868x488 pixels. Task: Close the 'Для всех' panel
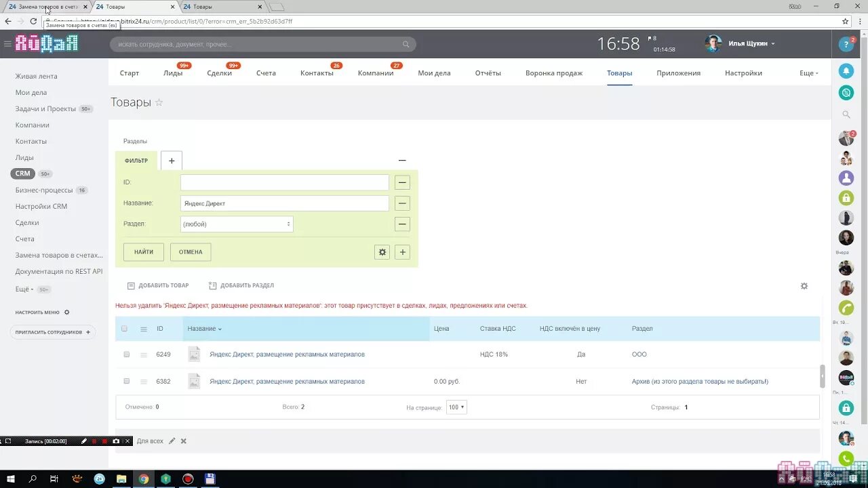pyautogui.click(x=183, y=441)
